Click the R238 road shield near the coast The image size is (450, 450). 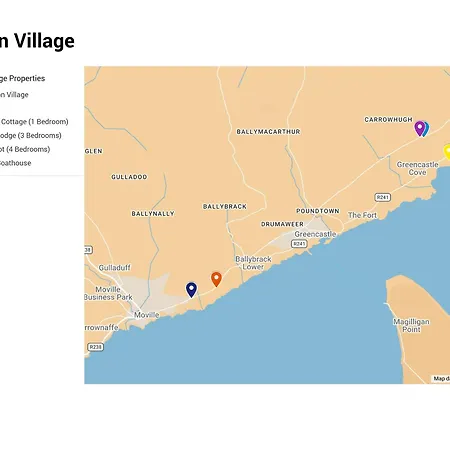95,347
